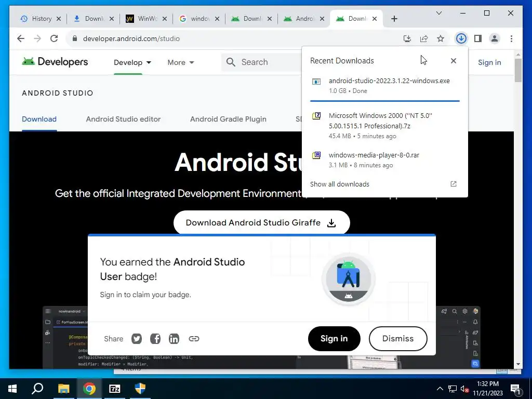This screenshot has width=532, height=399.
Task: Click the rar archive file icon
Action: coord(316,155)
